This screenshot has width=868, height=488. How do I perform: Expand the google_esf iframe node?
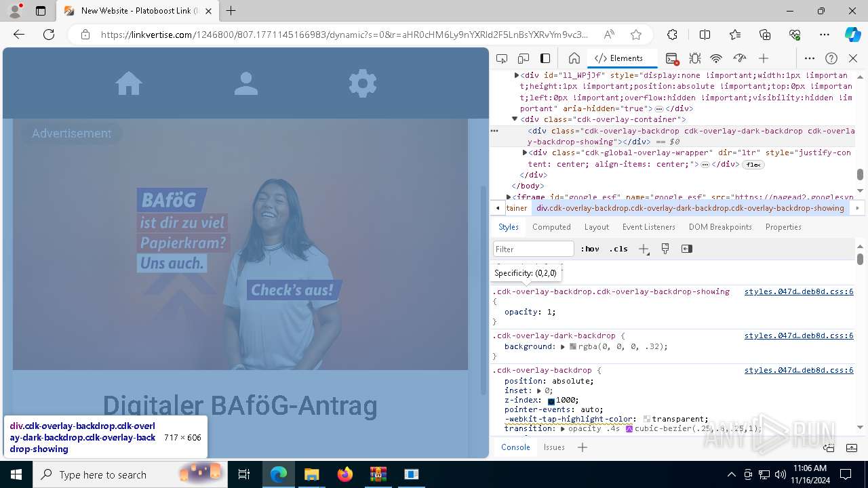pos(509,197)
